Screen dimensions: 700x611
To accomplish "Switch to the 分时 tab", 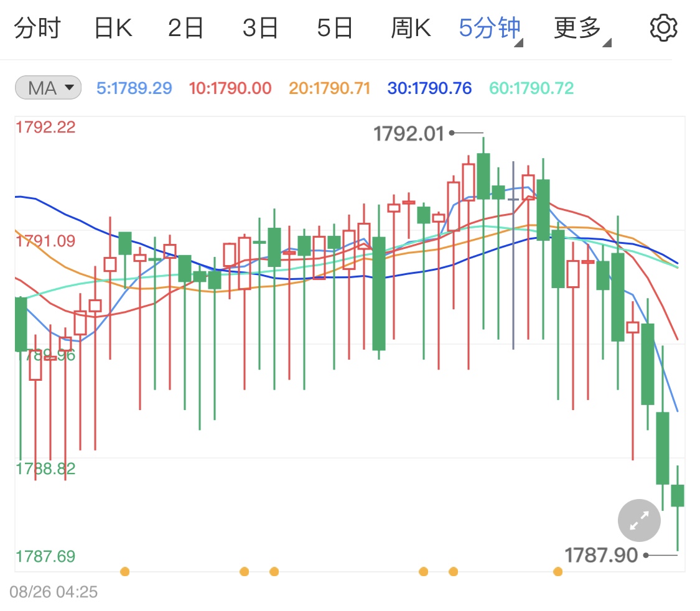I will tap(37, 27).
